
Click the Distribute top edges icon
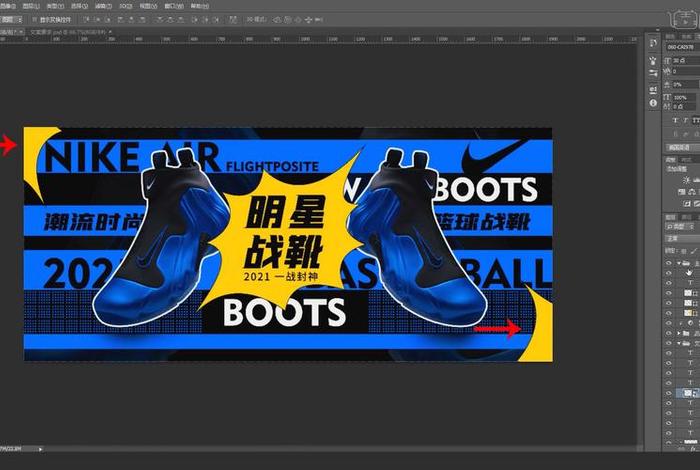tap(159, 20)
